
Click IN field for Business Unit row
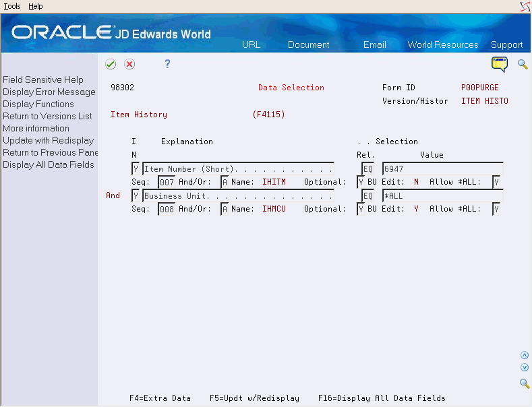[136, 195]
